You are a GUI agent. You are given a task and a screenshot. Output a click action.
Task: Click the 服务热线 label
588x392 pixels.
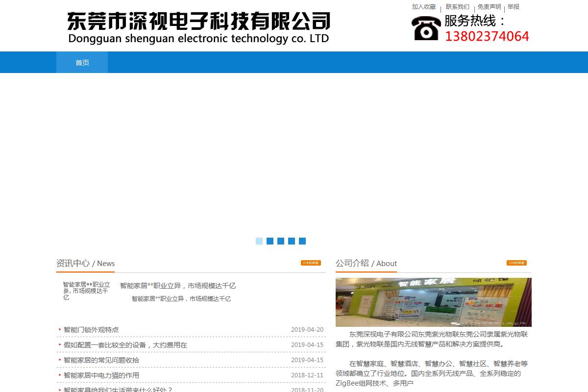point(474,21)
